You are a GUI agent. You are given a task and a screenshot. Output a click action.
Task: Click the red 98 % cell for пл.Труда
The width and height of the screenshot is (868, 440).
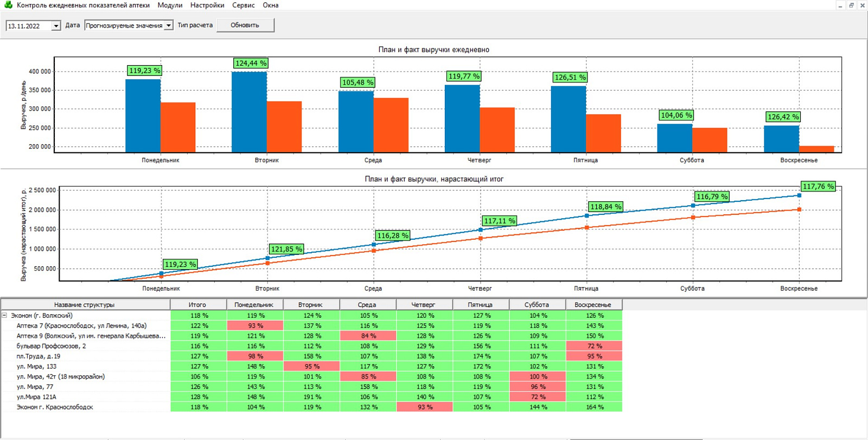click(255, 356)
